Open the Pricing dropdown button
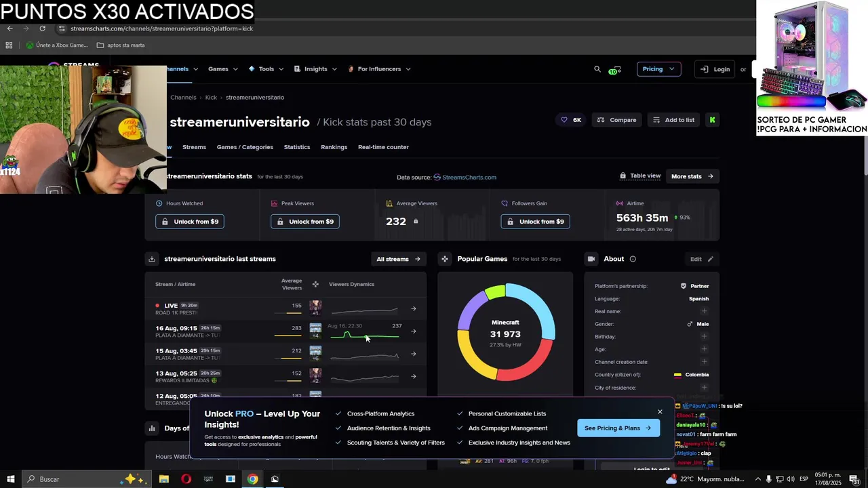868x488 pixels. point(658,69)
